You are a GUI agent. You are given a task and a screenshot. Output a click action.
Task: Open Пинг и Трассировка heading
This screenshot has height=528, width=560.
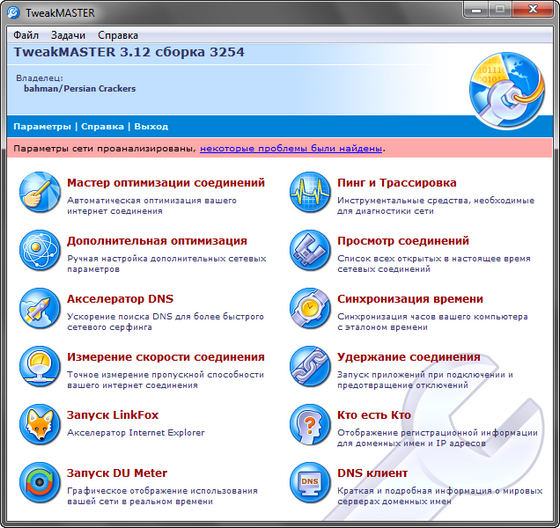pyautogui.click(x=397, y=183)
